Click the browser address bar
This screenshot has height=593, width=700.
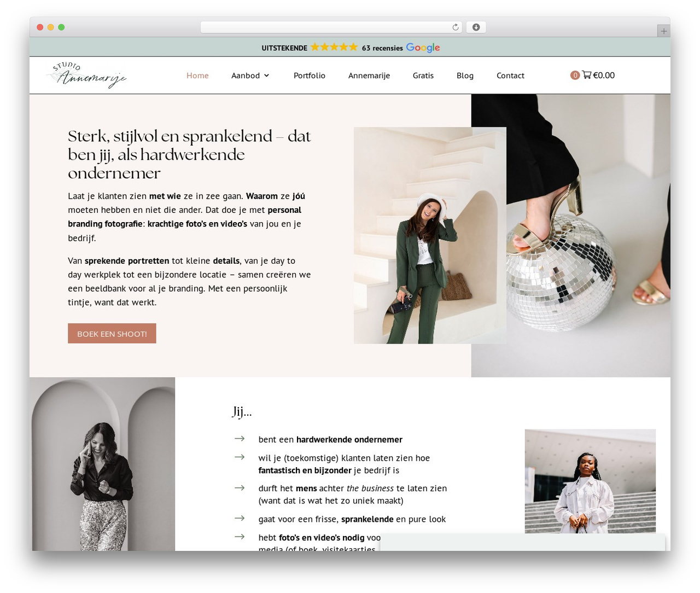(331, 27)
